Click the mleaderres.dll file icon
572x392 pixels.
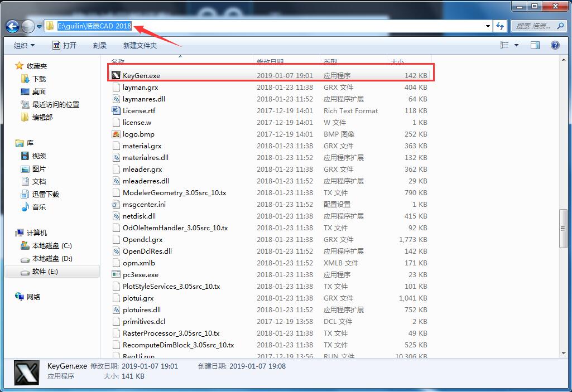pyautogui.click(x=116, y=181)
